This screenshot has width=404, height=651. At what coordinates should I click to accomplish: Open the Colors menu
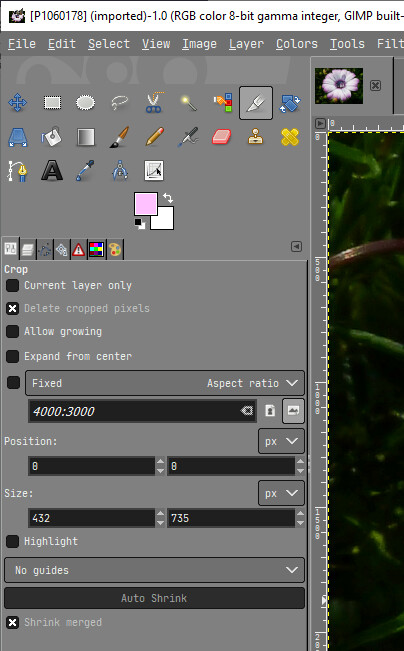pos(296,44)
